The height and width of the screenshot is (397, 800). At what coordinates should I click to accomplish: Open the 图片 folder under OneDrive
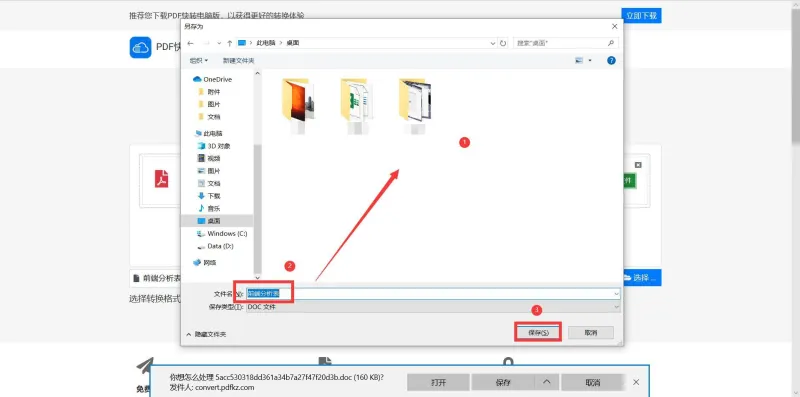pos(209,104)
